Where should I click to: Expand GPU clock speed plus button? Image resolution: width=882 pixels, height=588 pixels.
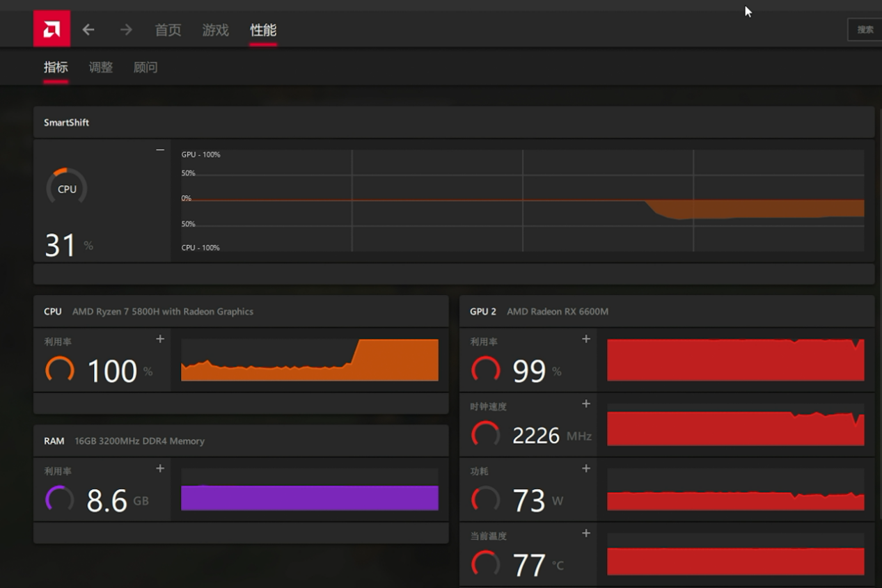(586, 404)
